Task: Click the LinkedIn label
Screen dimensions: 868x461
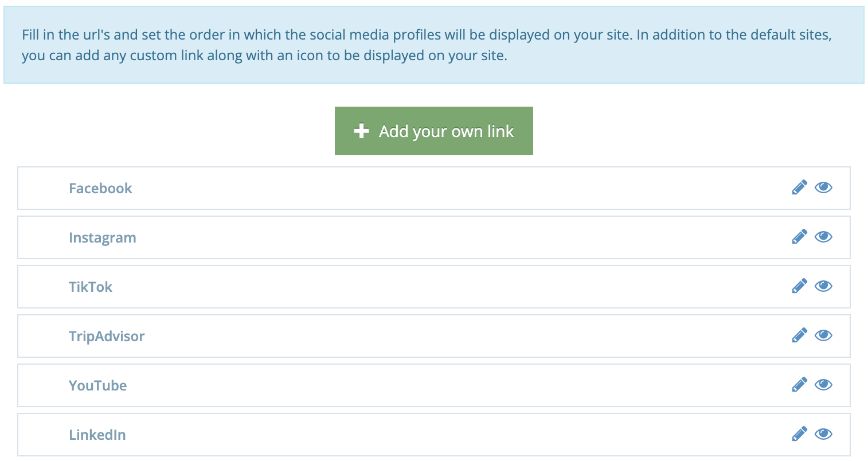Action: [97, 435]
